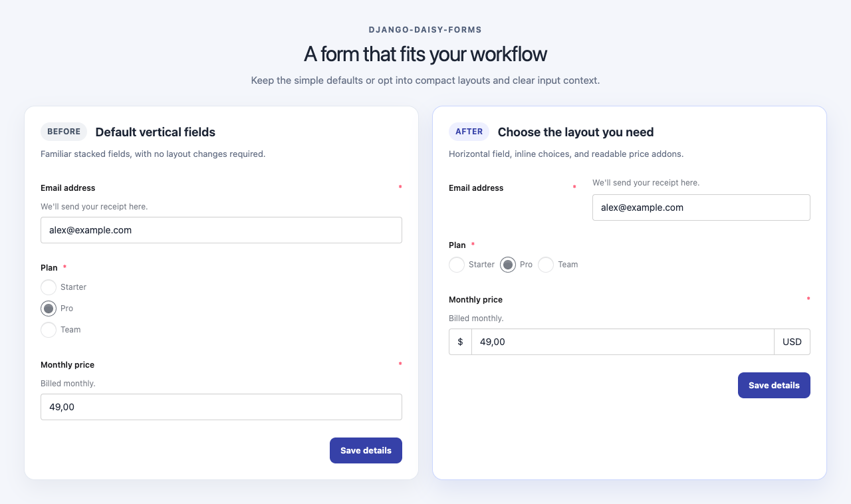
Task: Click "Billed monthly." hint in the After card
Action: click(476, 318)
